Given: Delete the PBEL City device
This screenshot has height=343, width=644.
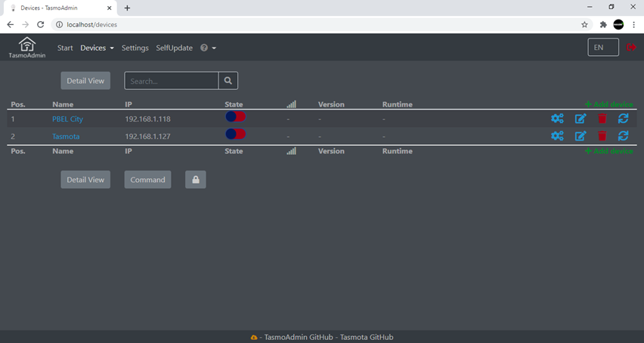Looking at the screenshot, I should 602,119.
